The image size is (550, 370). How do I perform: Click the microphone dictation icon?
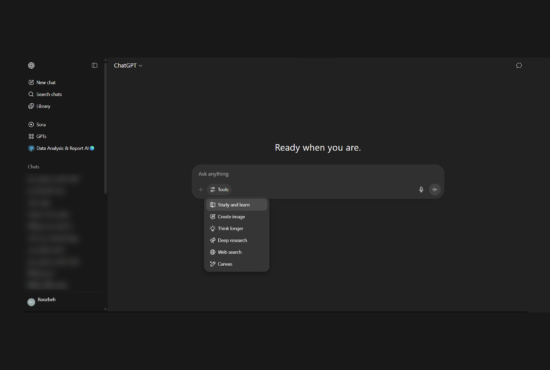[x=421, y=189]
